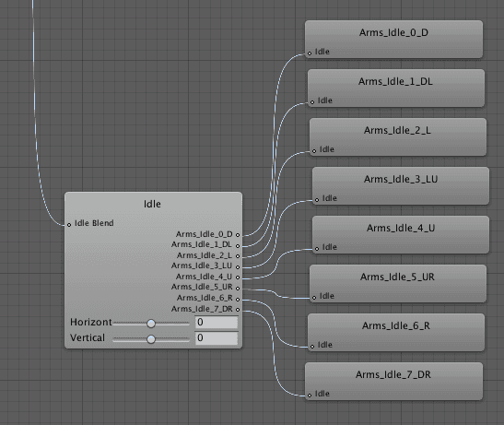Click the Horizontal value input field
The image size is (504, 425).
[x=217, y=323]
